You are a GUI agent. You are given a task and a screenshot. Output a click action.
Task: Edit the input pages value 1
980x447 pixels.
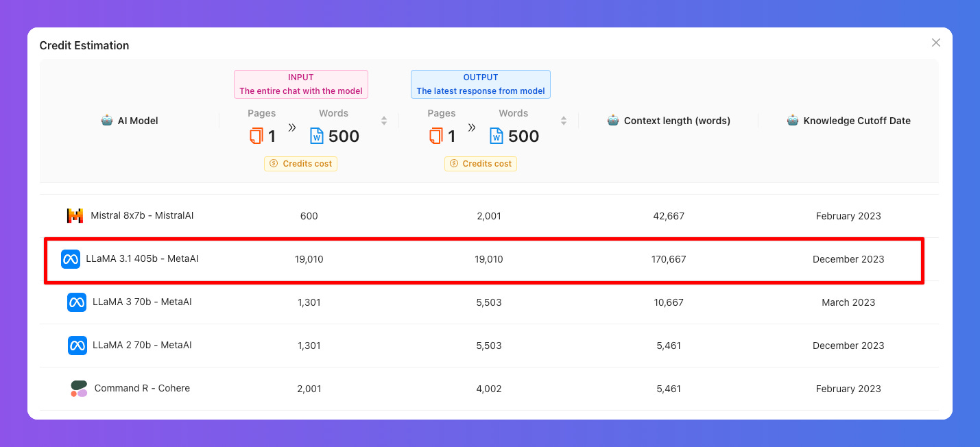click(272, 136)
